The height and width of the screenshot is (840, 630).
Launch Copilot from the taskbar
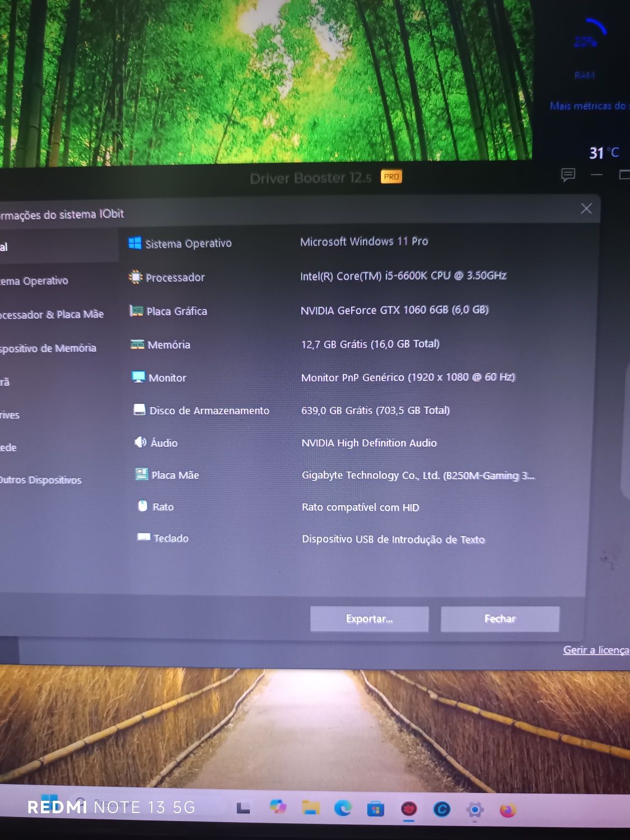(x=278, y=806)
